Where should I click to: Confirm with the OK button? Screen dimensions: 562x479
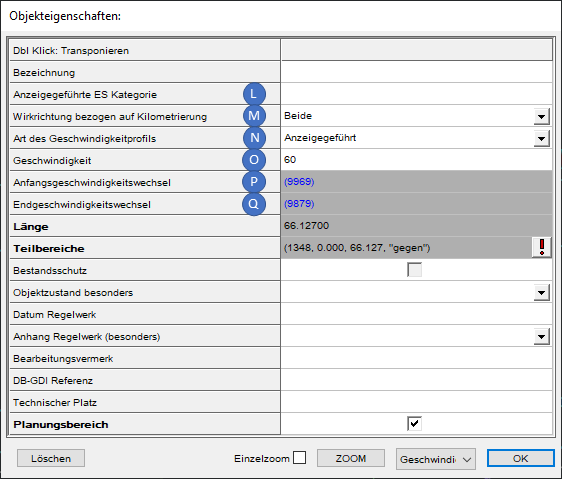pos(520,458)
